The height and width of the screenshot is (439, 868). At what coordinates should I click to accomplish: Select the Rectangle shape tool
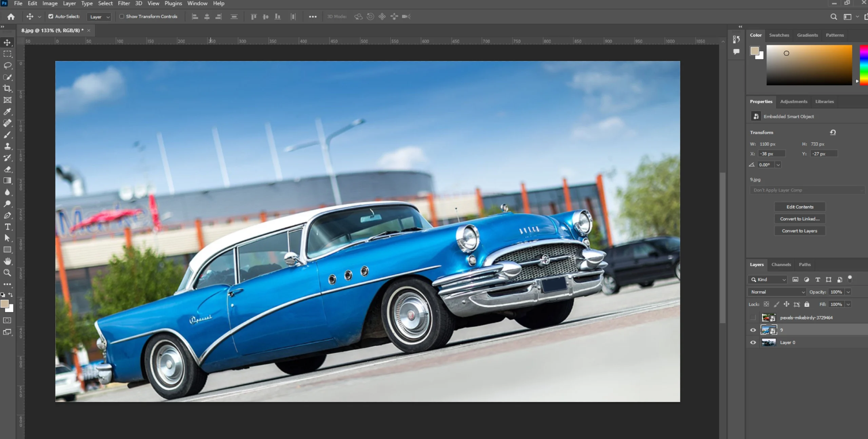coord(7,250)
